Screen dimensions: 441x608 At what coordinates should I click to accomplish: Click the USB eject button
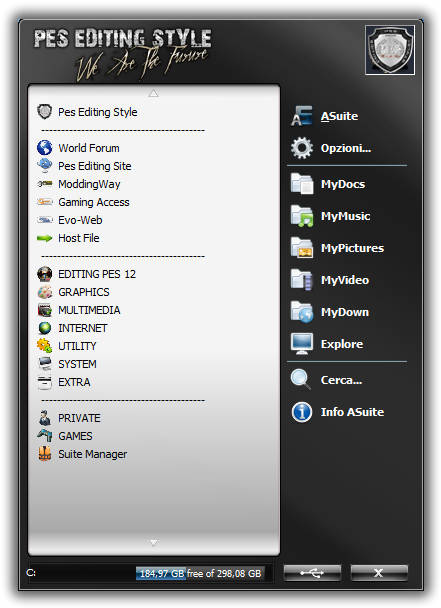tap(312, 573)
